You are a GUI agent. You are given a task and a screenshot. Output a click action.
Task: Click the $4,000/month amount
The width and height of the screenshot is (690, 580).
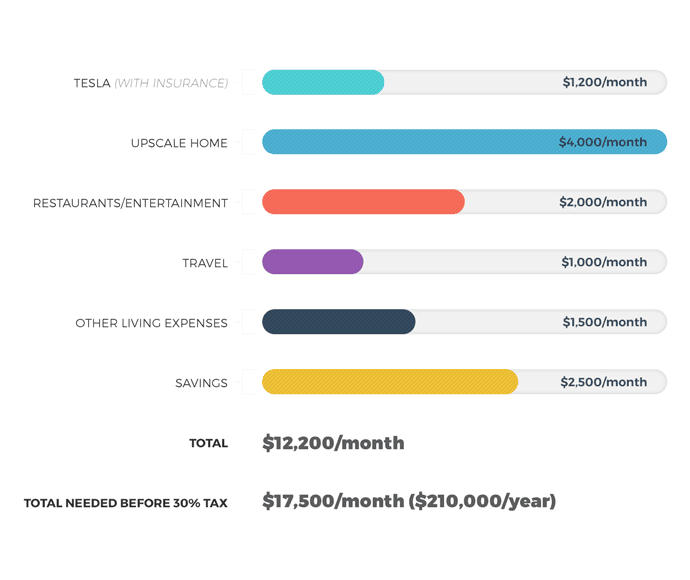click(x=602, y=142)
